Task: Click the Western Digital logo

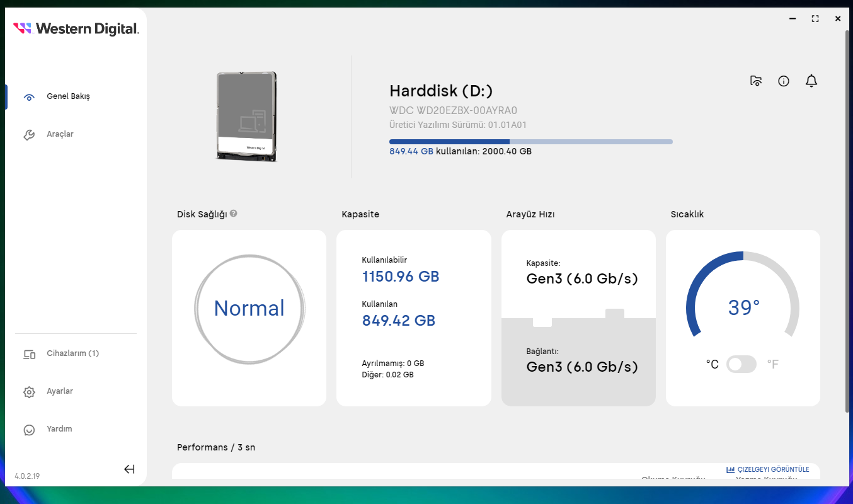Action: coord(76,28)
